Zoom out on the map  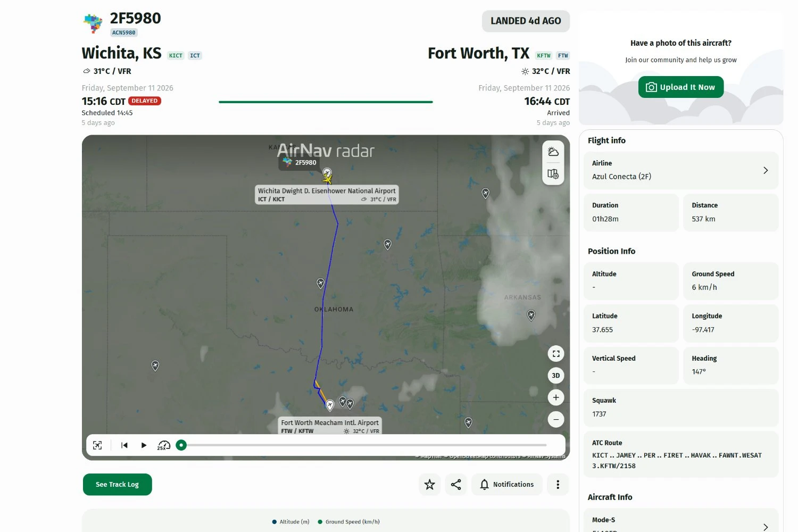(x=556, y=419)
